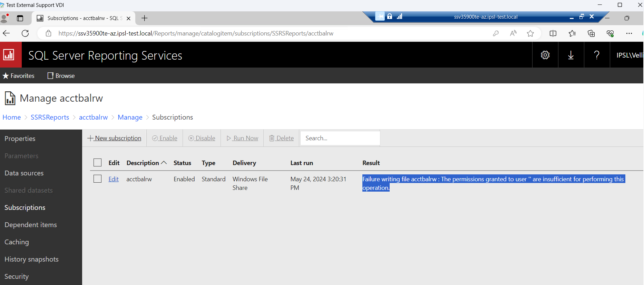Screen dimensions: 644x285
Task: Tick the acctbalrw row checkbox
Action: (98, 179)
